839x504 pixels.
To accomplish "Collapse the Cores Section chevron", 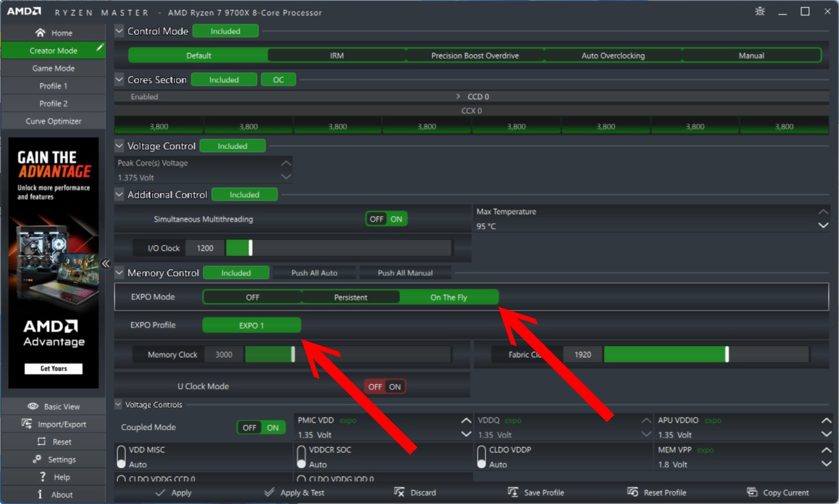I will pos(119,79).
